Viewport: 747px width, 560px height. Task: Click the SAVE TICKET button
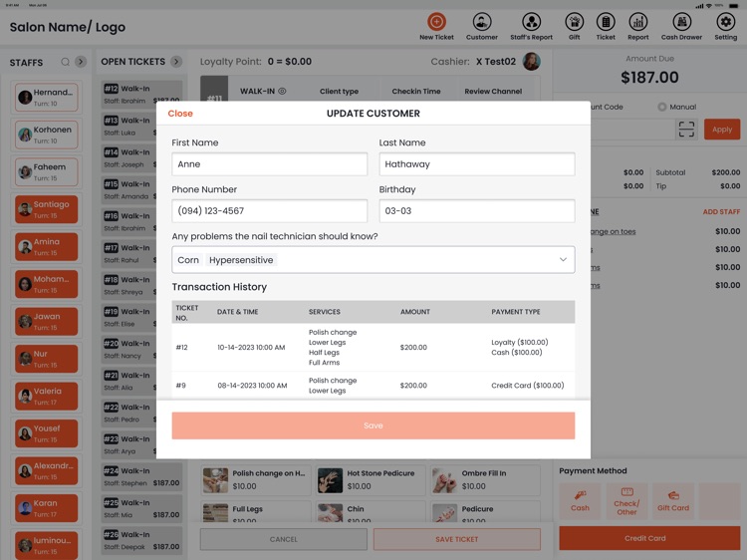pyautogui.click(x=456, y=539)
